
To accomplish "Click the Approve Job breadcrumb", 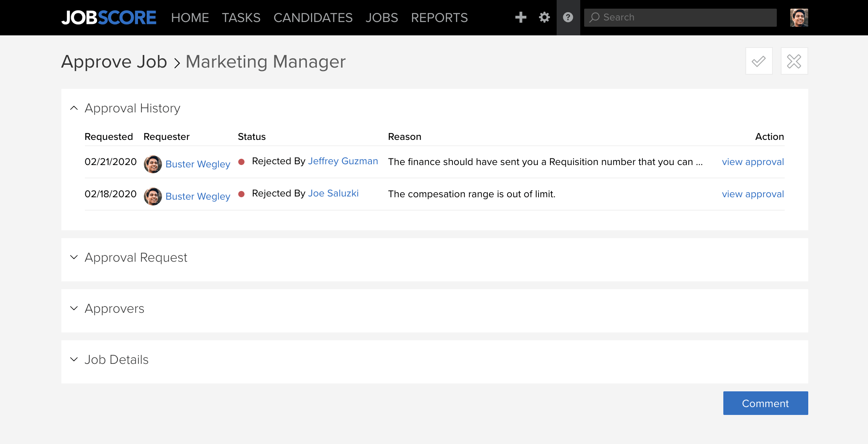I will point(114,62).
